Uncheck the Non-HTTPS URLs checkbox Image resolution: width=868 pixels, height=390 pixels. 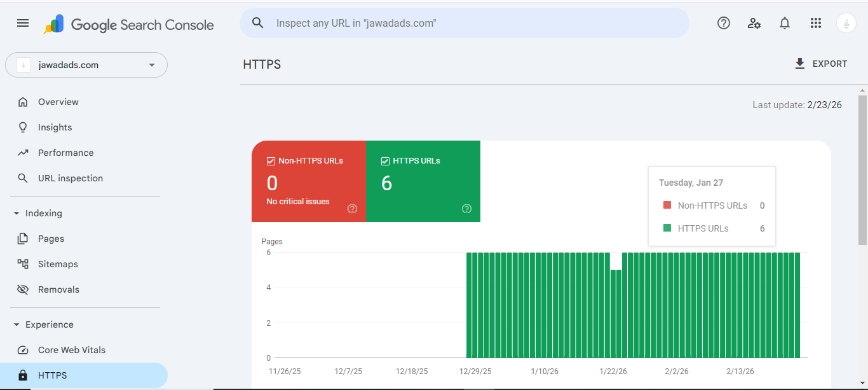tap(271, 161)
